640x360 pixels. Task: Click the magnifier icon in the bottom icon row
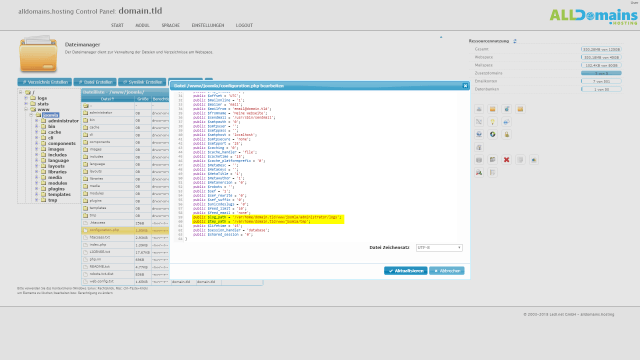[479, 172]
